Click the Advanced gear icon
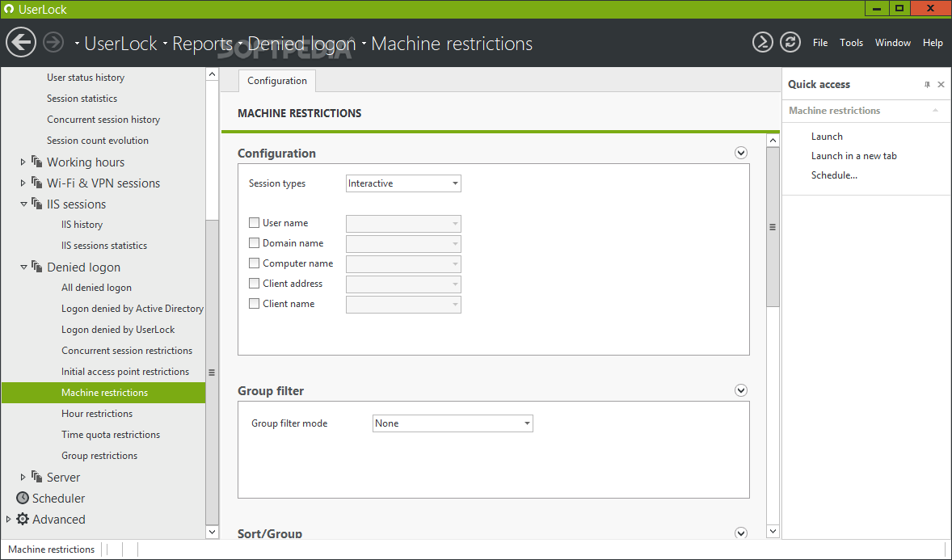The width and height of the screenshot is (952, 560). [x=23, y=519]
